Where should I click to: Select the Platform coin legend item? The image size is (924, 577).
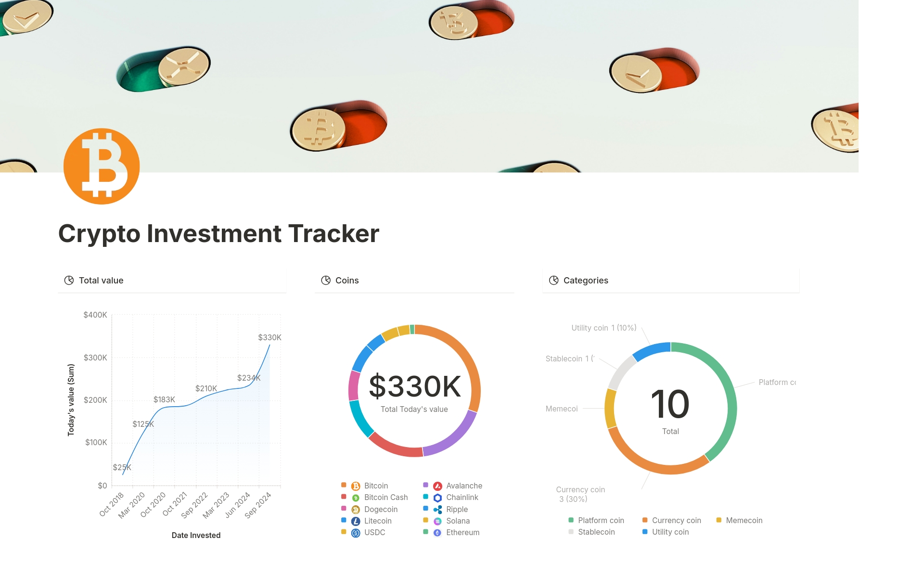tap(601, 520)
